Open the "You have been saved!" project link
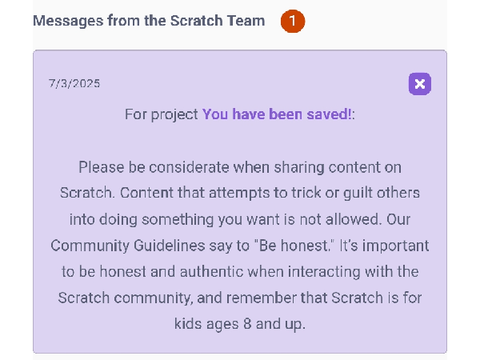Screen dimensions: 480x360 277,114
